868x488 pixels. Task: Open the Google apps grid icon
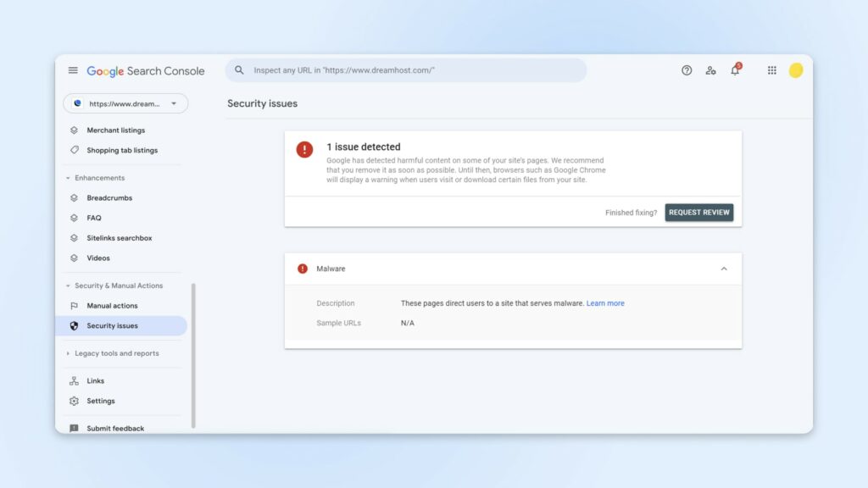(x=771, y=70)
